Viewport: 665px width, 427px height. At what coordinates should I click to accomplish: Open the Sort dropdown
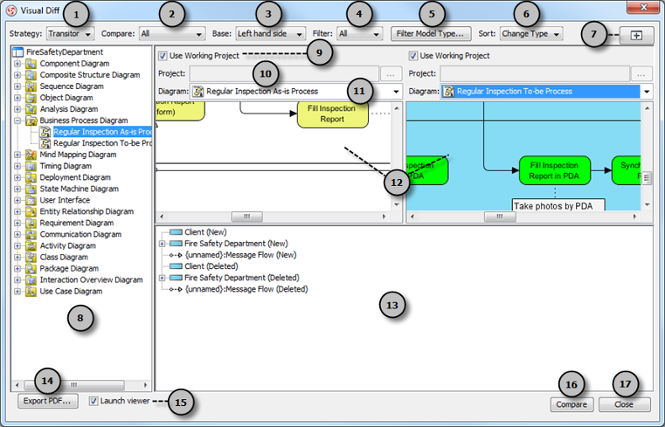[531, 34]
